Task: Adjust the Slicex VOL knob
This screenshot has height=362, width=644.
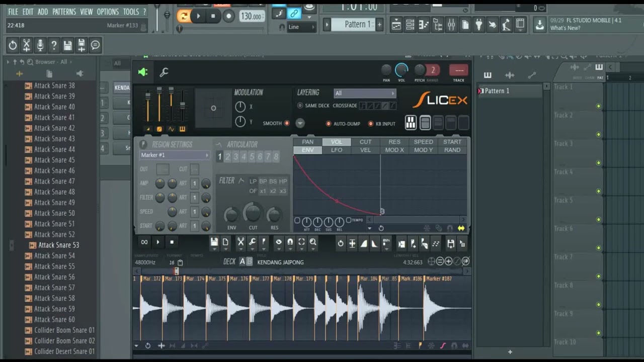Action: [x=401, y=70]
